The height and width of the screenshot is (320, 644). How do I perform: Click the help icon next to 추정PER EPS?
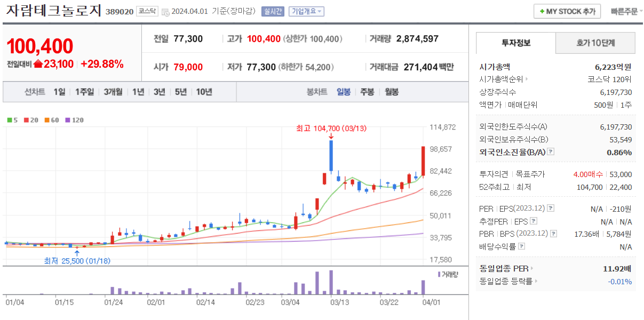pos(534,221)
